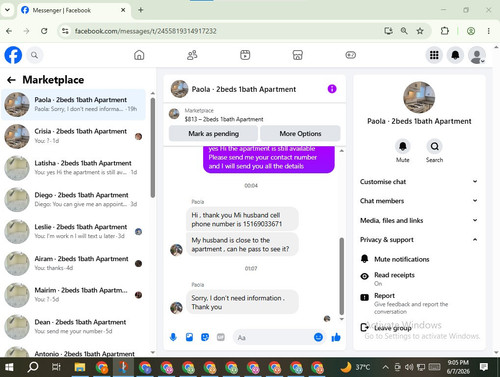Open the Facebook menu grid icon
This screenshot has width=500, height=377.
click(434, 55)
